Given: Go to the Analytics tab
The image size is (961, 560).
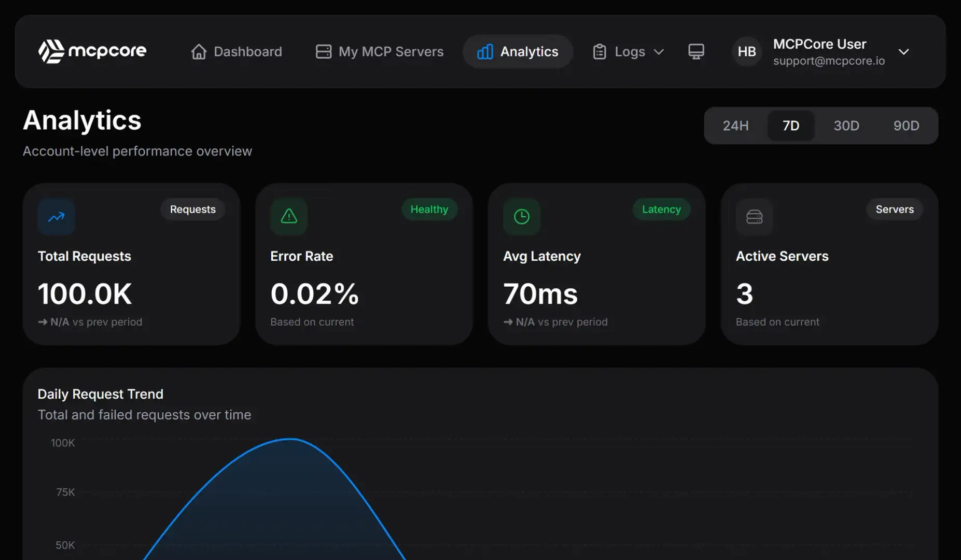Looking at the screenshot, I should [518, 51].
